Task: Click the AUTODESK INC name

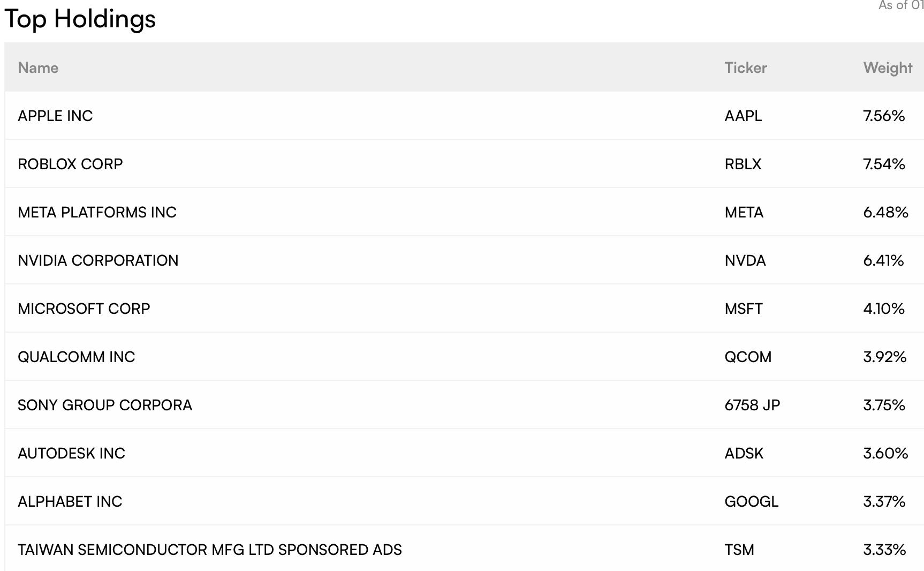Action: coord(71,453)
